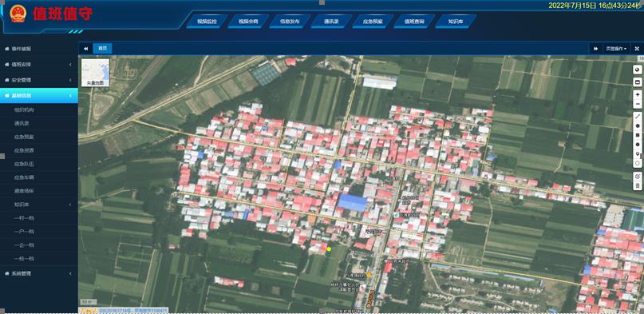Select the 首页 tab
Screen dimensions: 644x314
click(x=102, y=49)
